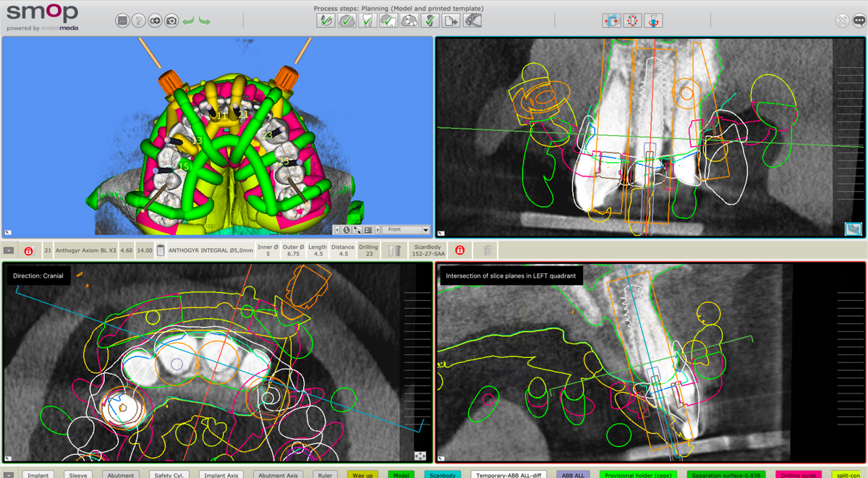Expand the bottom layer bar arrow
This screenshot has width=868, height=478.
(x=9, y=475)
